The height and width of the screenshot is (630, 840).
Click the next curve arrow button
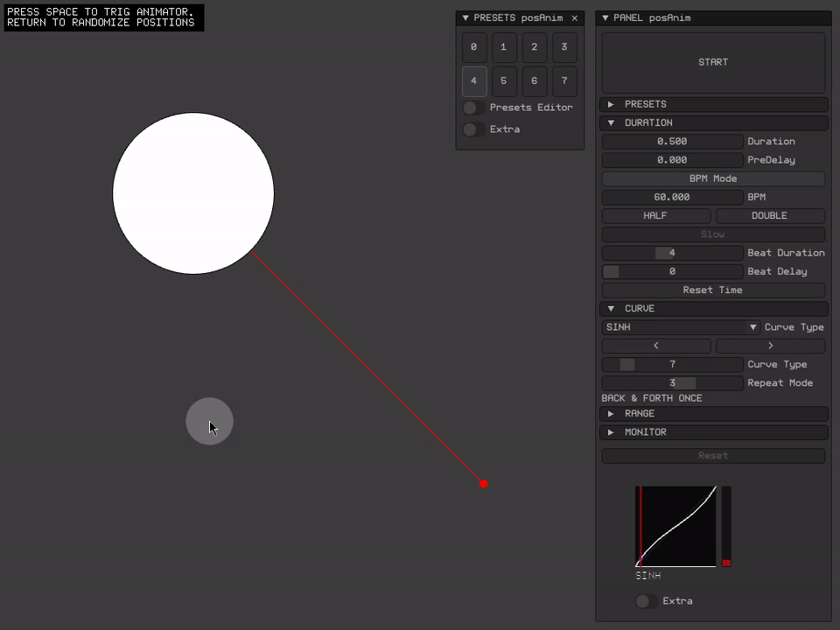pos(770,346)
